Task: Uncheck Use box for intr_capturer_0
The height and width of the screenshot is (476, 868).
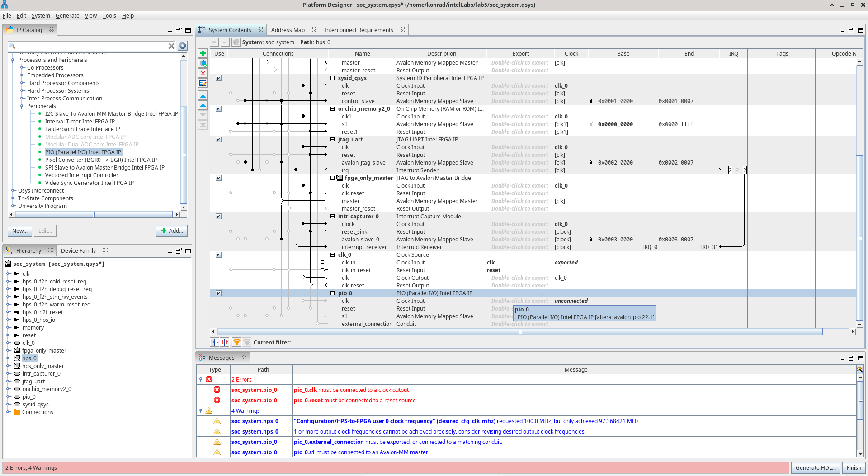Action: [x=218, y=216]
